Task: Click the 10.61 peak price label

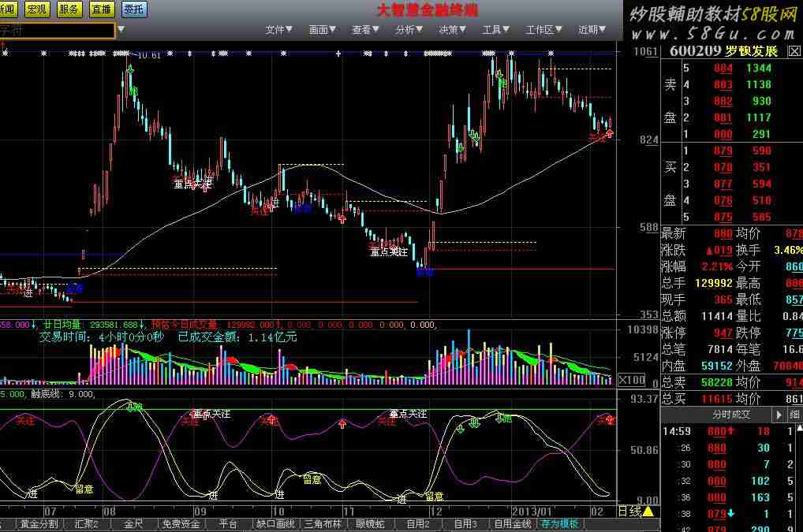Action: click(149, 55)
